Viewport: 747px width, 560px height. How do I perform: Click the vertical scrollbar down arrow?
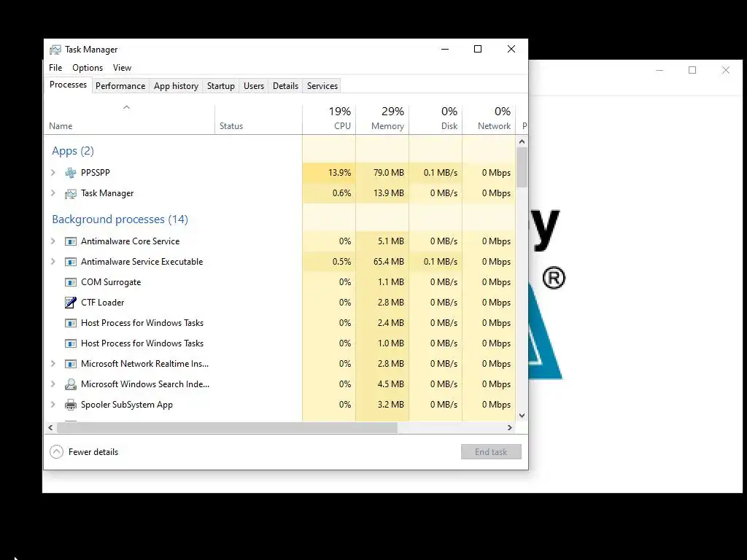(x=522, y=415)
